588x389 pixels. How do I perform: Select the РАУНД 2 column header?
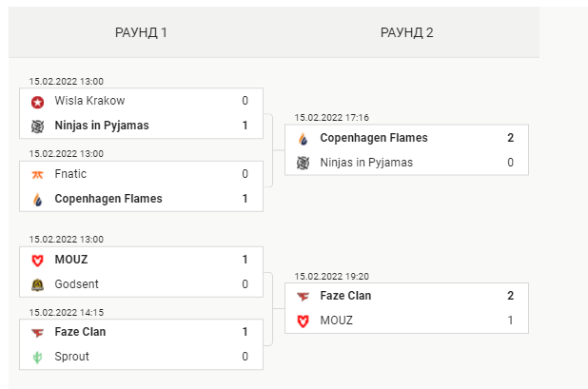click(407, 32)
